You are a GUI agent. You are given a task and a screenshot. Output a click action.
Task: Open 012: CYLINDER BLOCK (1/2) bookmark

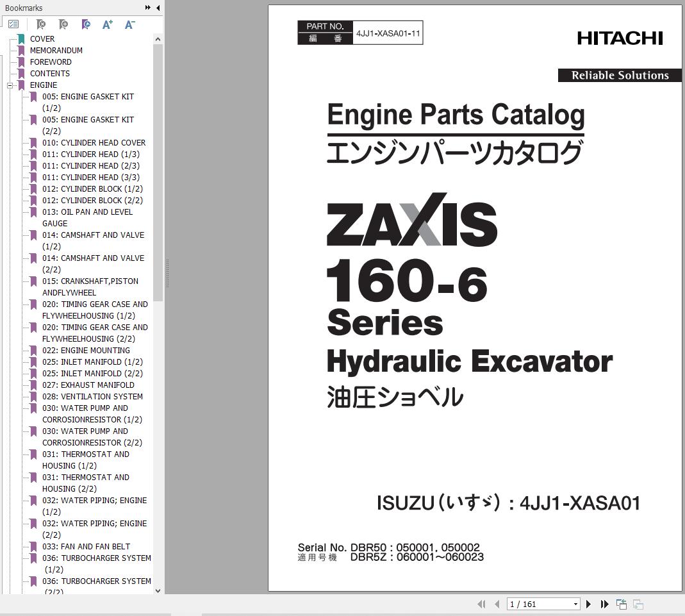93,188
